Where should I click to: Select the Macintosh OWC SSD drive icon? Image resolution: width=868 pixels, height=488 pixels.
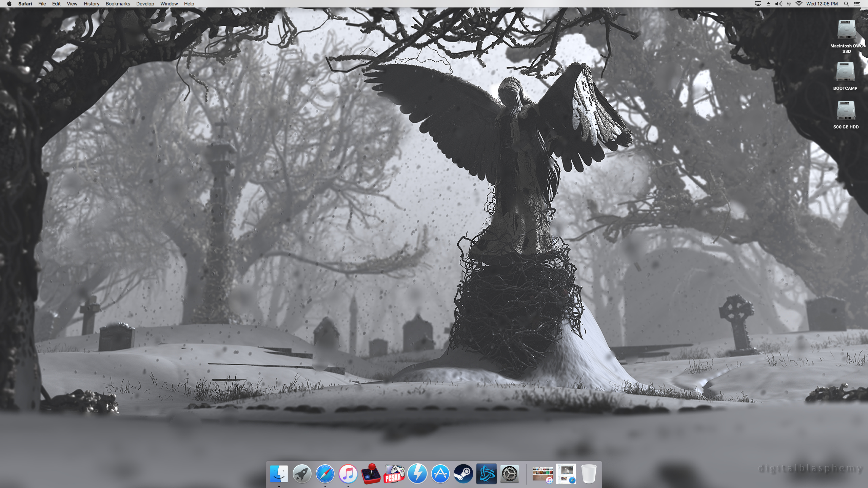pyautogui.click(x=846, y=30)
